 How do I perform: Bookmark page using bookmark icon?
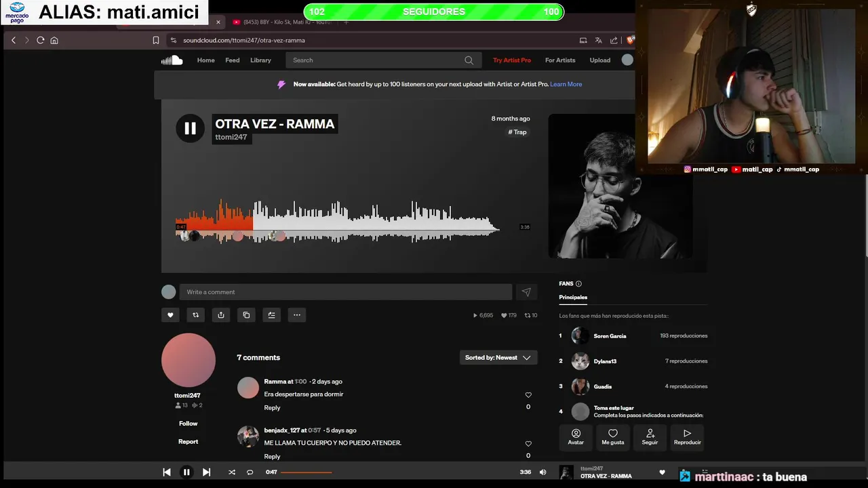[x=155, y=40]
